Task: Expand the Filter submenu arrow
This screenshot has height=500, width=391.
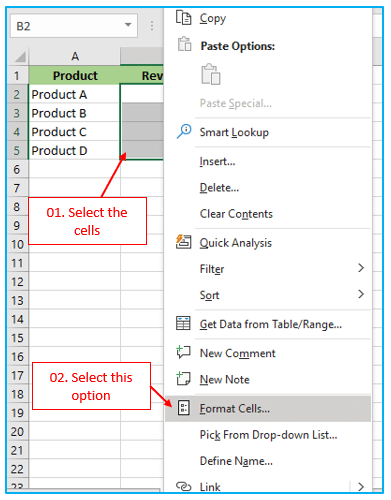Action: (x=361, y=268)
